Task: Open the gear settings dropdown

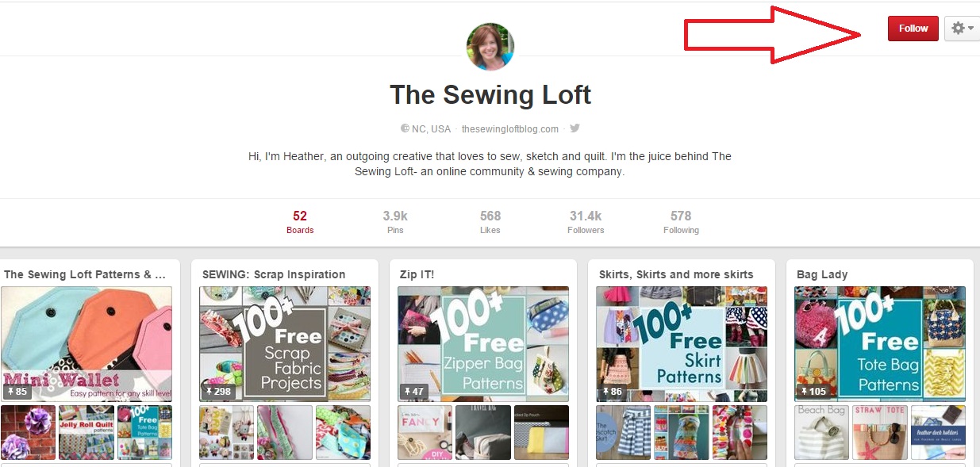Action: pos(962,29)
